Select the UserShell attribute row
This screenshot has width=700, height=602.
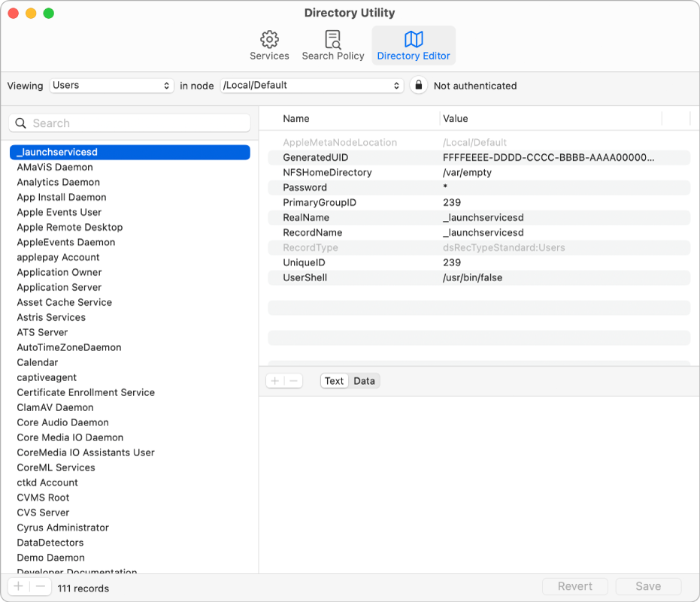(478, 277)
